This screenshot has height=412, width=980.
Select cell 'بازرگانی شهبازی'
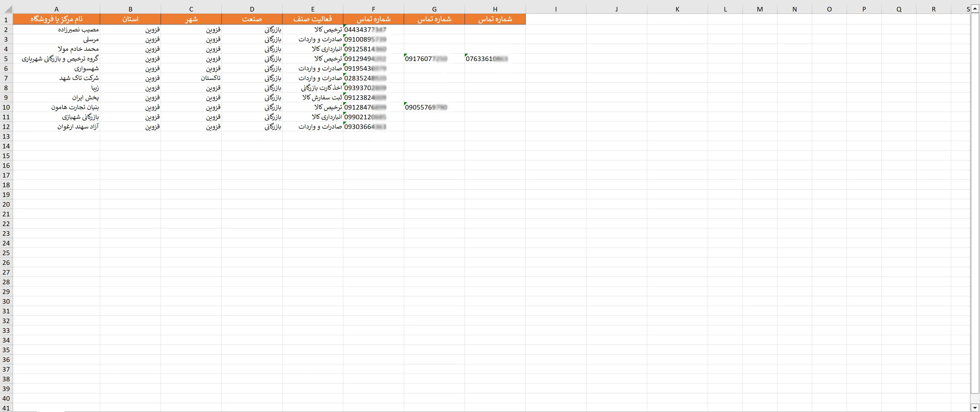(x=56, y=117)
